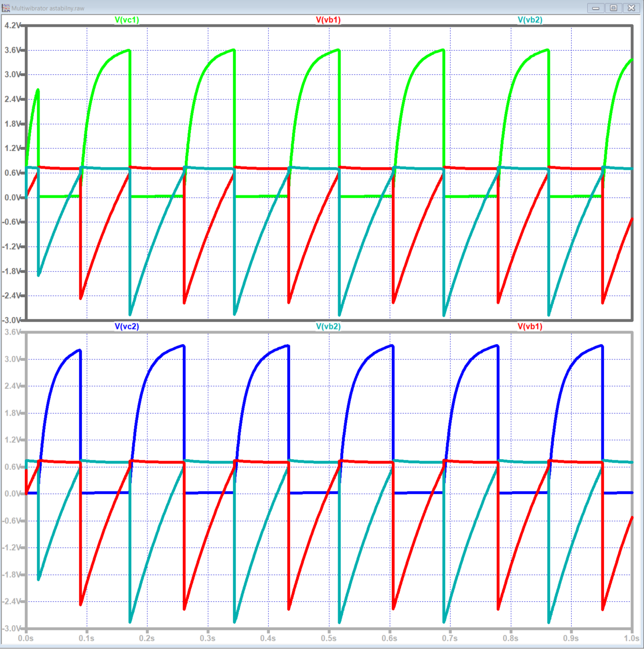Screen dimensions: 644x649
Task: Click the -3.0V label on bottom pane axis
Action: pyautogui.click(x=11, y=628)
